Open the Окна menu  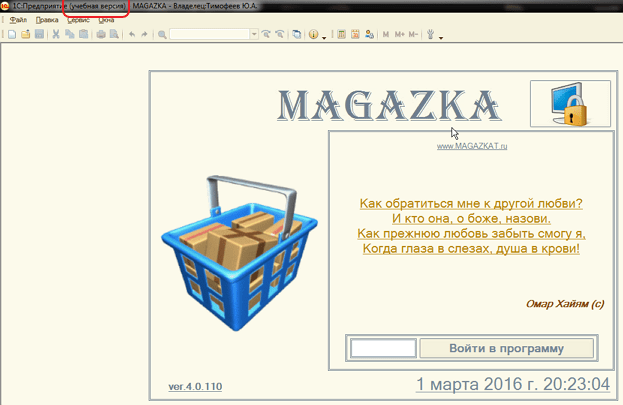106,20
